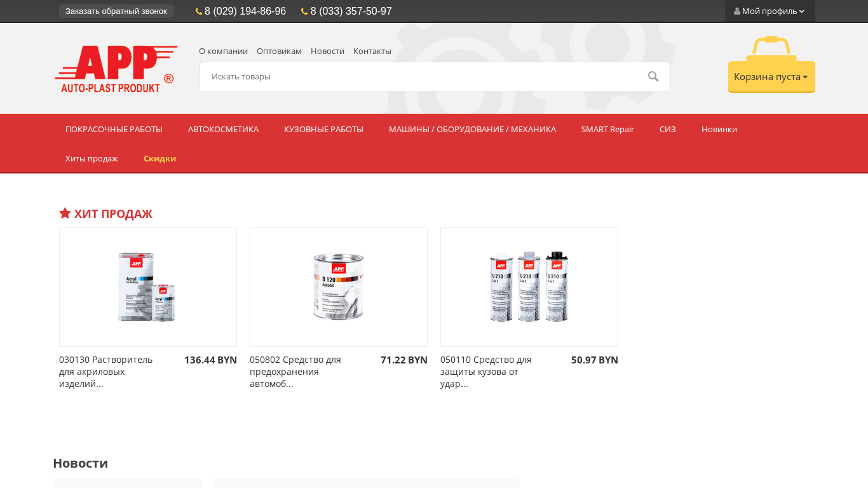Open 030130 Растворитель для акриловых изделий link
Screen dimensions: 868x488
(x=106, y=372)
